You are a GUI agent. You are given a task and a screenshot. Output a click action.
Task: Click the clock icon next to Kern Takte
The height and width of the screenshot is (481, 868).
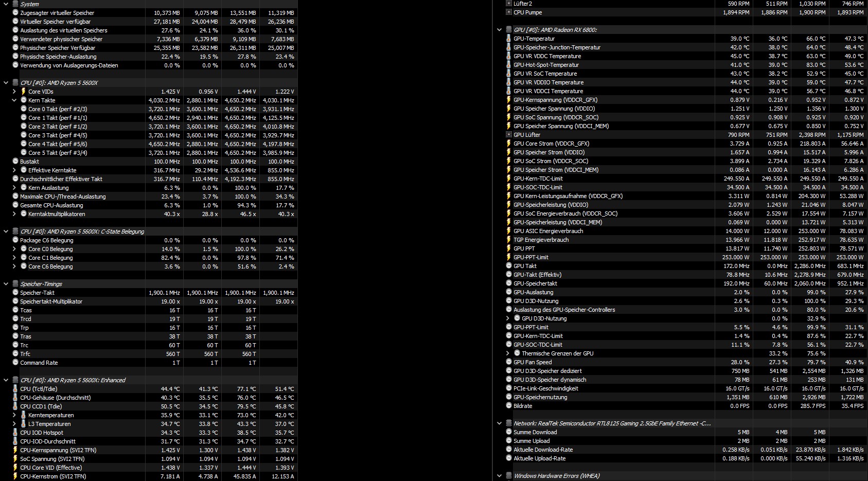(x=24, y=100)
